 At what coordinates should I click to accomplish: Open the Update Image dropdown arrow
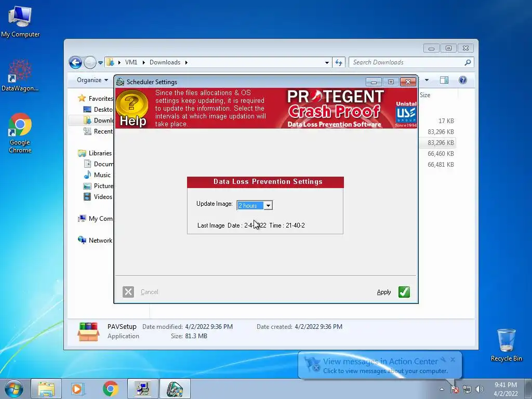(x=268, y=205)
